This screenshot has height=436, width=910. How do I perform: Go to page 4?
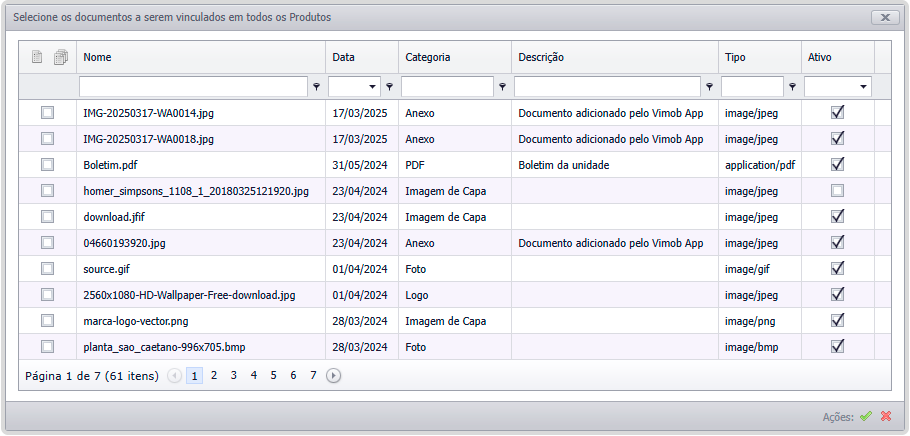[x=254, y=376]
